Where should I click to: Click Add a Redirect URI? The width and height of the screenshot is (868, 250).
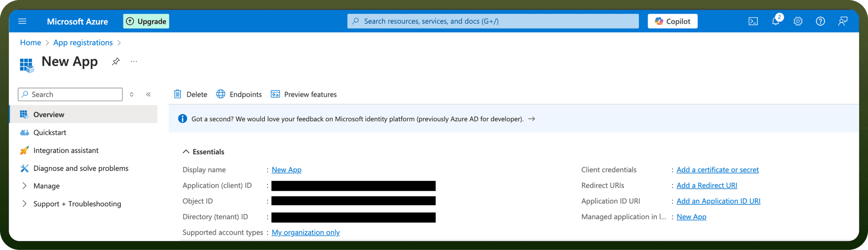coord(707,185)
